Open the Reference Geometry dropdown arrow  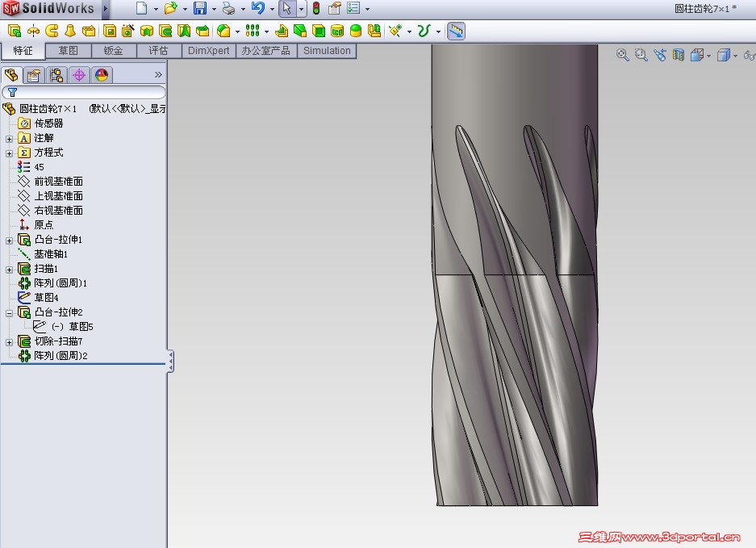pos(409,31)
